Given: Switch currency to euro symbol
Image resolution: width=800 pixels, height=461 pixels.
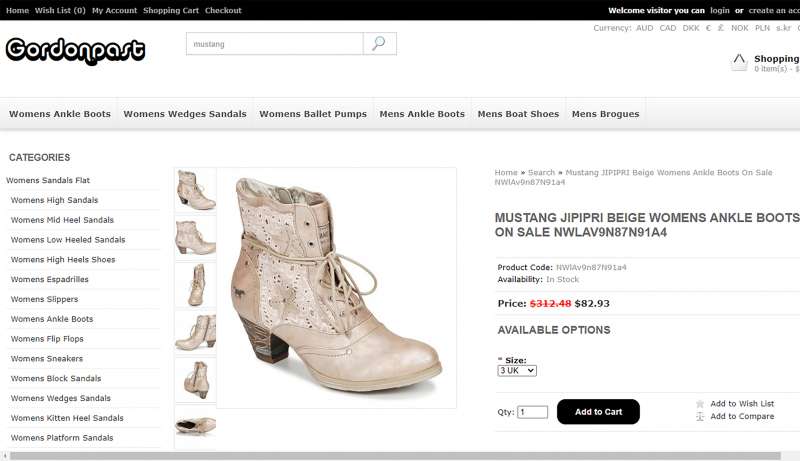Looking at the screenshot, I should point(708,28).
